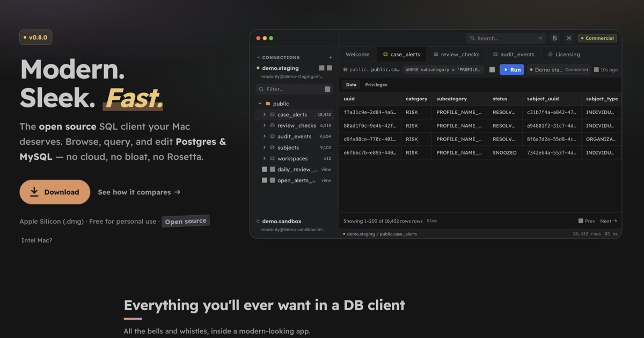This screenshot has height=338, width=644.
Task: Click the gray square left of Run button
Action: tap(492, 70)
